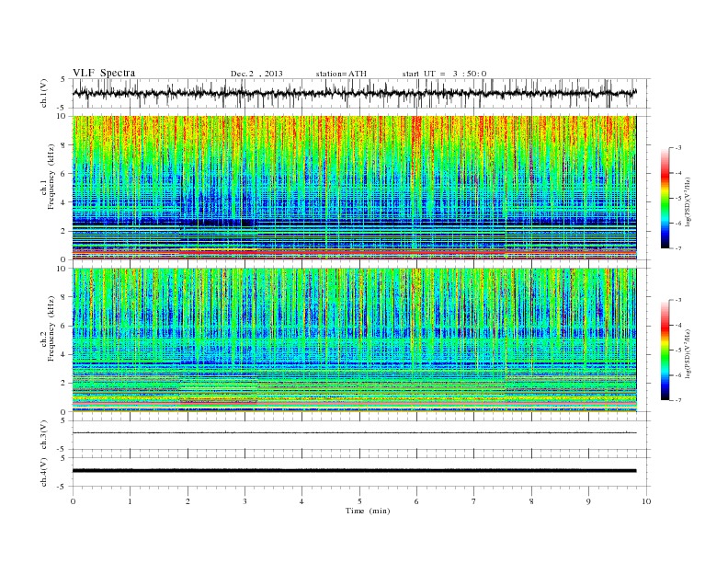Image resolution: width=728 pixels, height=563 pixels.
Task: Click the "5" tick on the time axis
Action: point(359,501)
